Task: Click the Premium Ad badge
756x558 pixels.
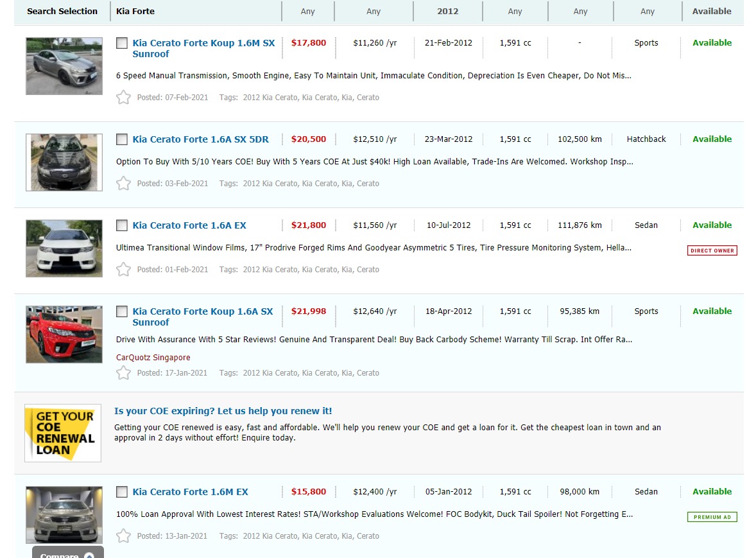Action: tap(712, 517)
